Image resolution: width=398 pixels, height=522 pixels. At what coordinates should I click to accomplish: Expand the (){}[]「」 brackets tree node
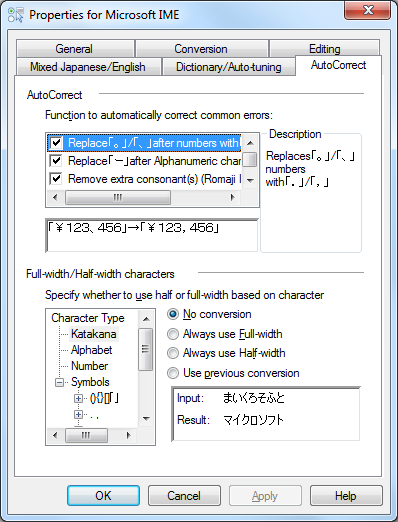click(79, 398)
